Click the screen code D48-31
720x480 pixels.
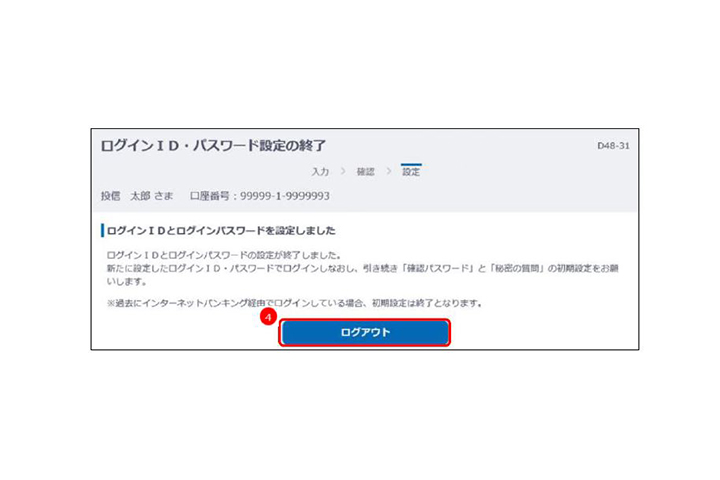pyautogui.click(x=613, y=146)
